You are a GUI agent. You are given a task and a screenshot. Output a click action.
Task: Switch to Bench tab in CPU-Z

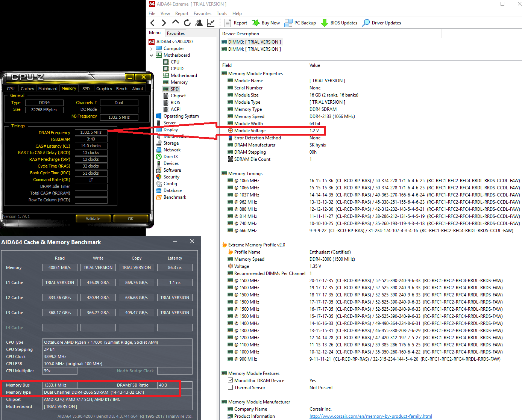pos(121,89)
